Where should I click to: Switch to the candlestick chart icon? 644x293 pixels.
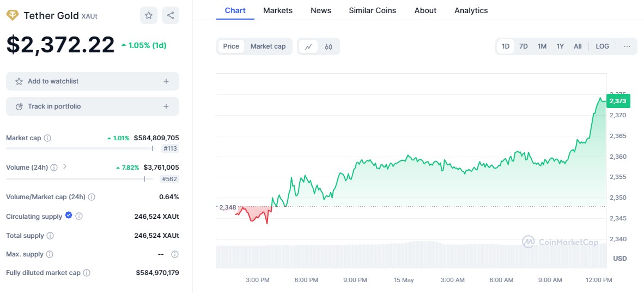coord(329,46)
